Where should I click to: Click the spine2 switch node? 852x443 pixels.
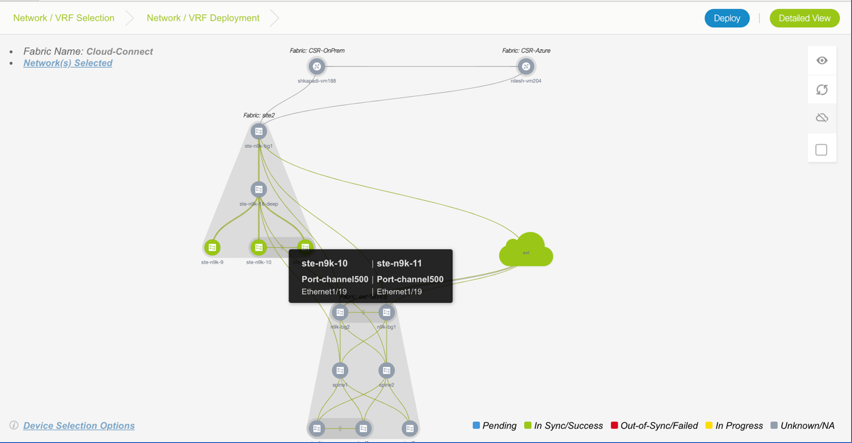tap(386, 370)
